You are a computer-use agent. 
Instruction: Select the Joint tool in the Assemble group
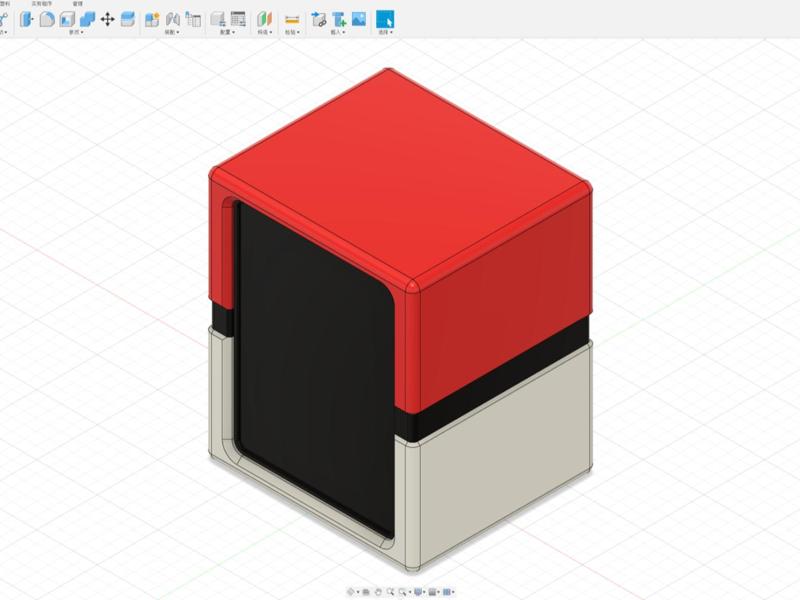173,18
